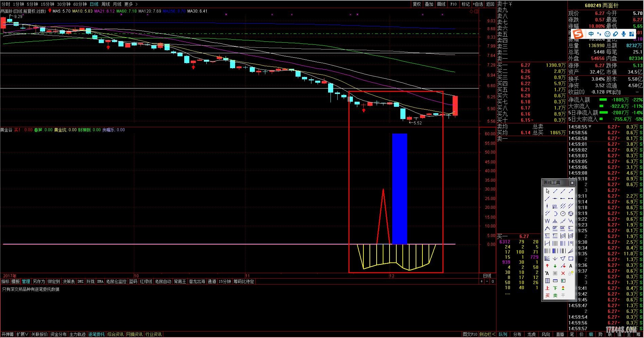This screenshot has width=644, height=338.
Task: Click the Sogou microphone voice input icon
Action: 624,34
